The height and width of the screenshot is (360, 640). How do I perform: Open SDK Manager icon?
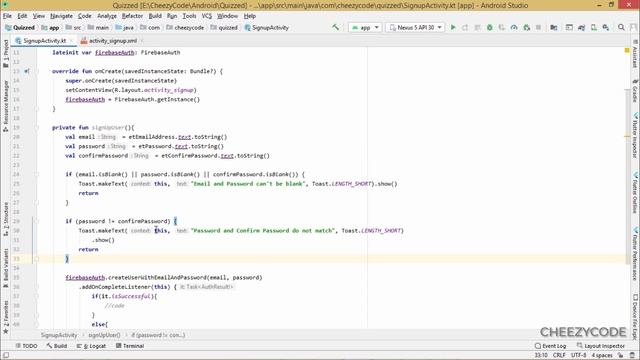(x=606, y=27)
